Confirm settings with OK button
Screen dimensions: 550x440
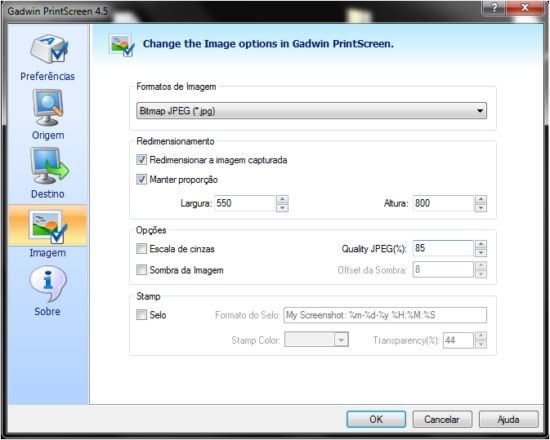pos(376,419)
